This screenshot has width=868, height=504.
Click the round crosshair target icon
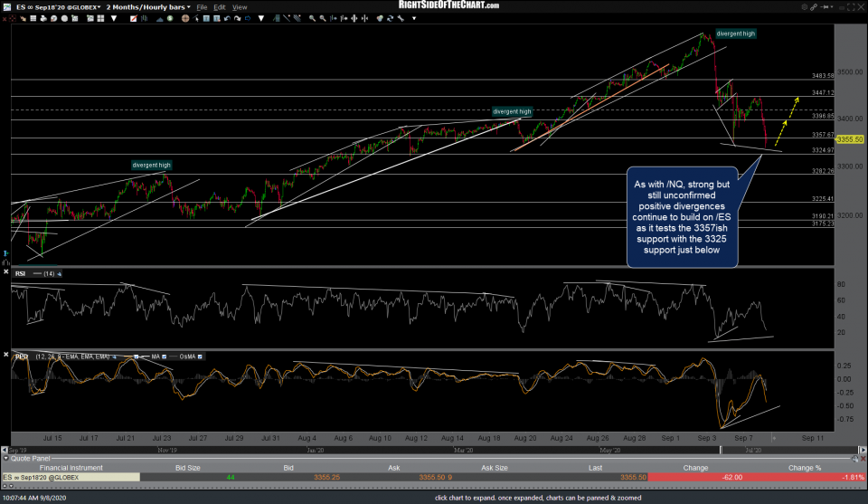[185, 18]
